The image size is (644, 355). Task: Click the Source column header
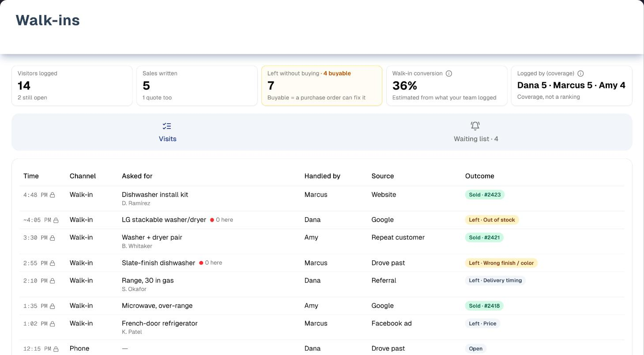[x=383, y=176]
